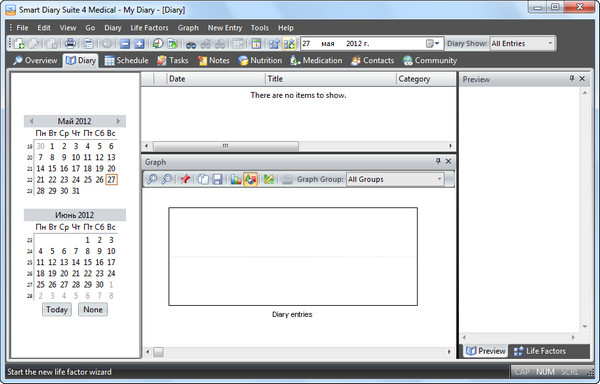Open the New Entry menu
Image resolution: width=600 pixels, height=384 pixels.
click(225, 28)
